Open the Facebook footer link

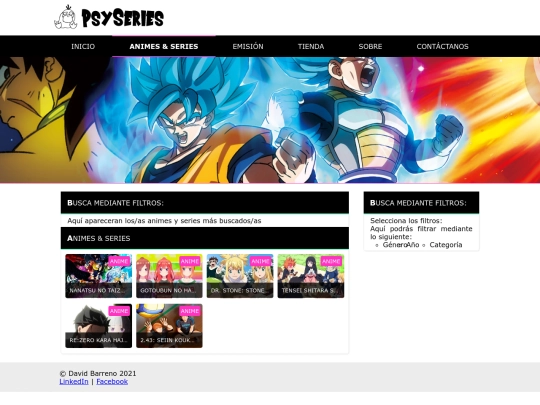pos(112,382)
